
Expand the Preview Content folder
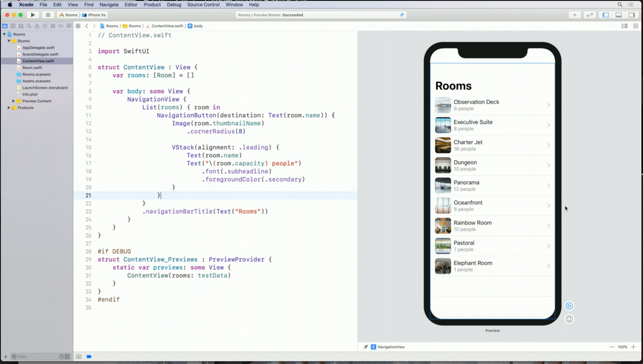pos(14,101)
